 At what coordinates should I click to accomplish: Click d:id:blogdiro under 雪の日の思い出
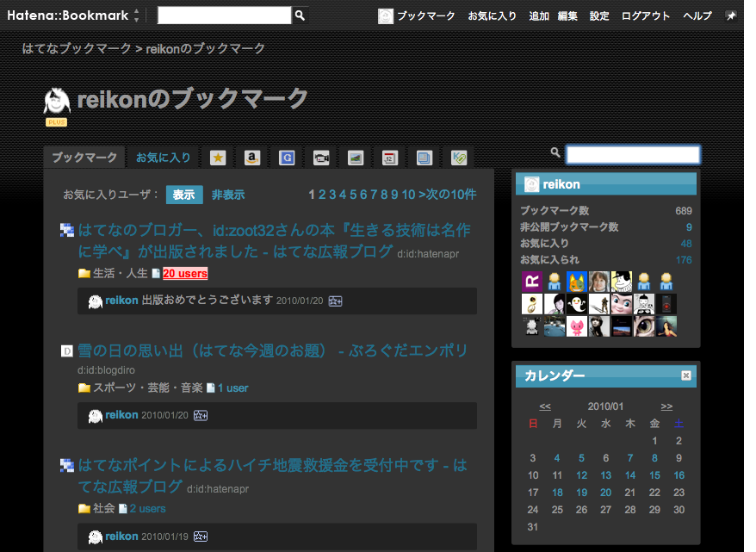coord(106,370)
